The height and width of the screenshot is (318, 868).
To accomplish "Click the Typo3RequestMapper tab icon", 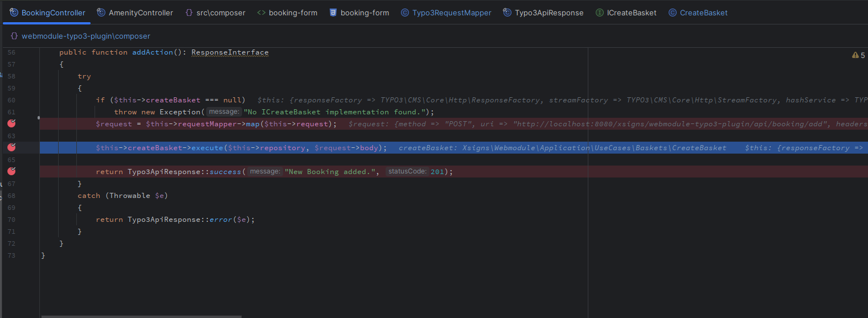I will tap(404, 13).
